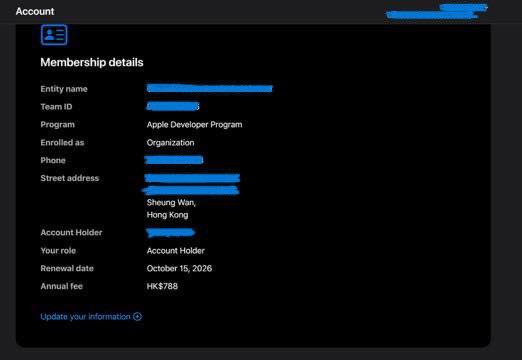Click the Enrolled as label
This screenshot has height=360, width=522.
click(x=62, y=143)
